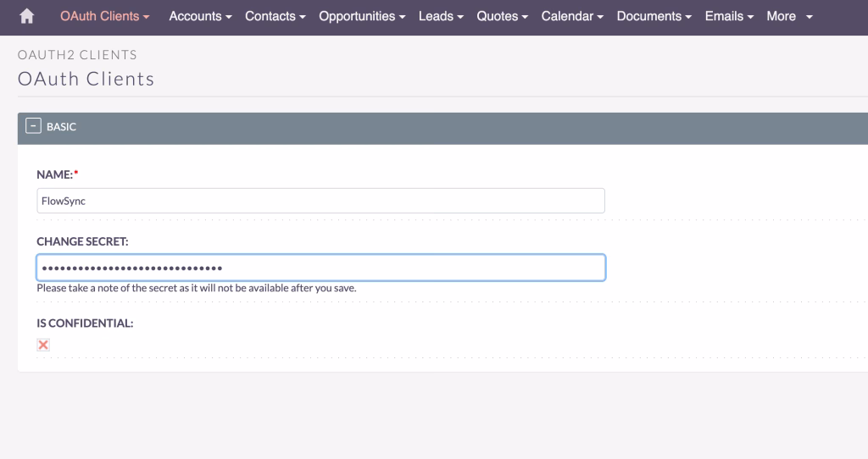Click the BASIC panel header label
Screen dimensions: 868x459
61,127
